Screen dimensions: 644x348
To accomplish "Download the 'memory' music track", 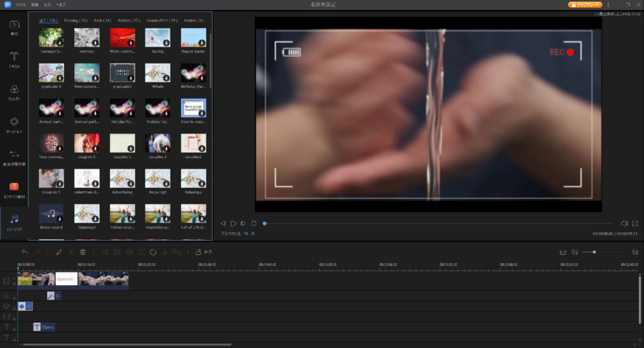I will (x=96, y=43).
